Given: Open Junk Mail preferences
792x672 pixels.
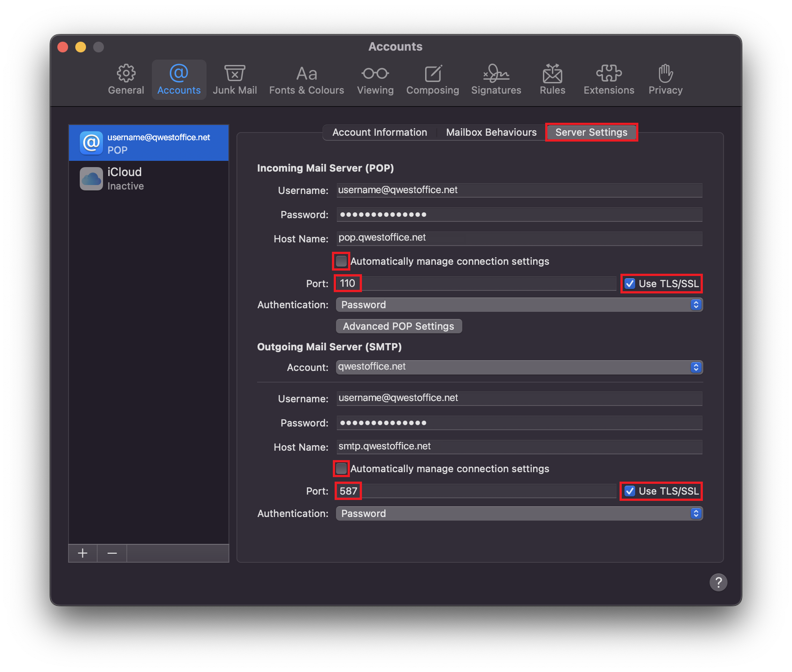Looking at the screenshot, I should click(x=235, y=80).
